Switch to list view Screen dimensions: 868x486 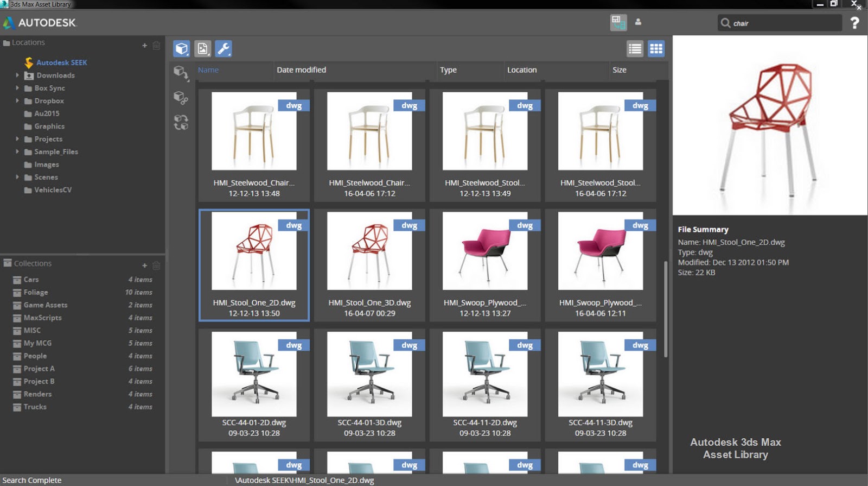tap(635, 49)
